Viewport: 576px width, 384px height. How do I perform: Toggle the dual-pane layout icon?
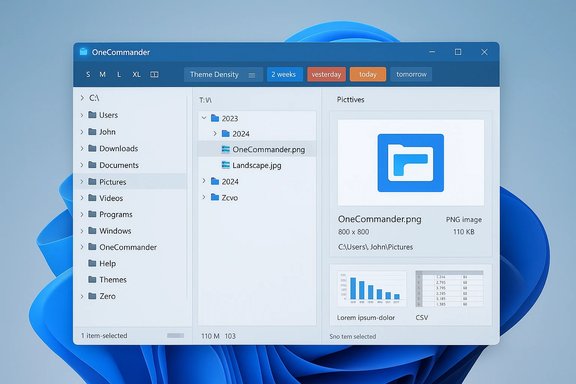click(154, 75)
